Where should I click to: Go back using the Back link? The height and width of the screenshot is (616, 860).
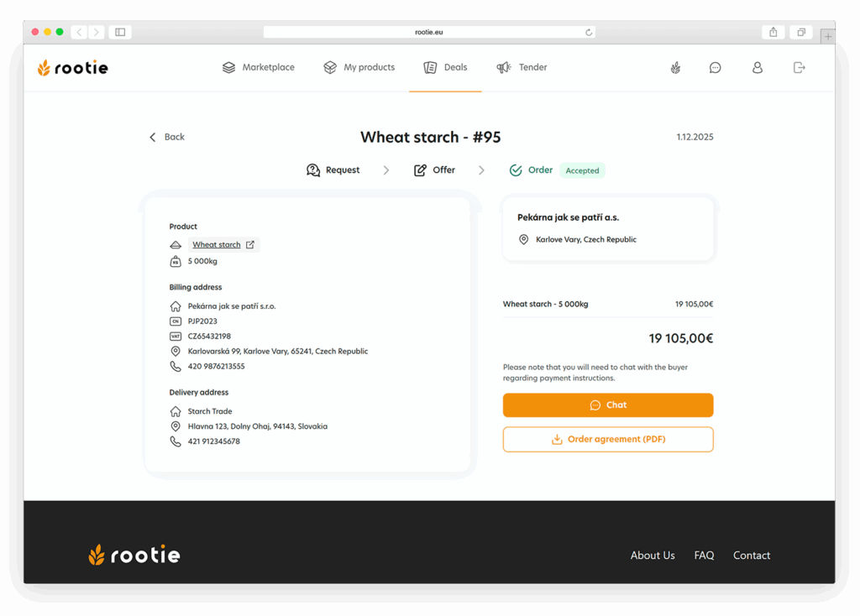pos(167,137)
